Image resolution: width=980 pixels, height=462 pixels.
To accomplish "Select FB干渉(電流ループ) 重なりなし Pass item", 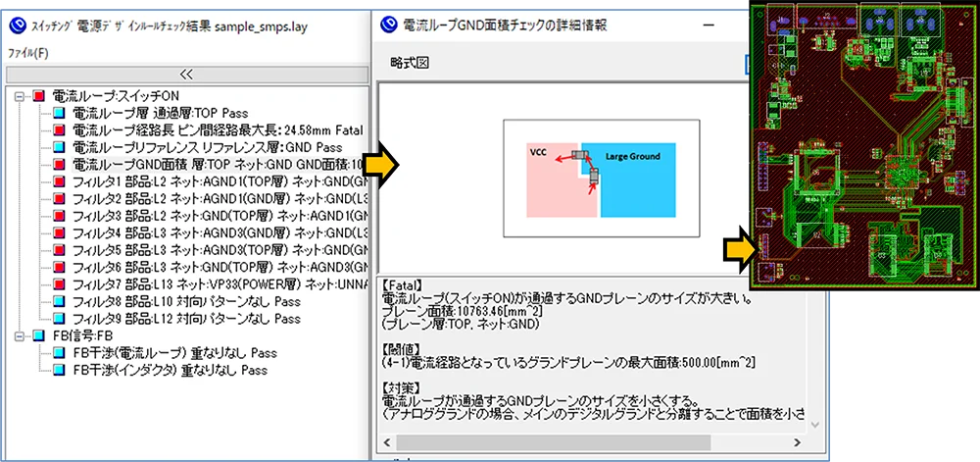I will (161, 352).
